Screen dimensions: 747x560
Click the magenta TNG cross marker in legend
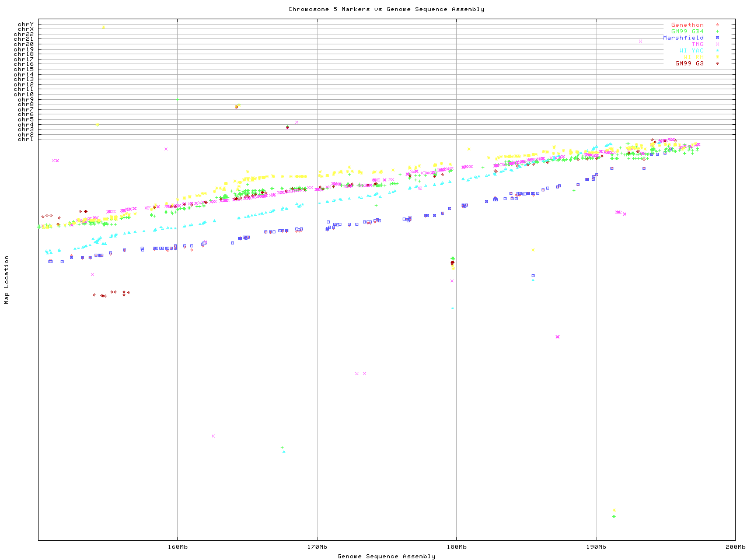click(717, 44)
